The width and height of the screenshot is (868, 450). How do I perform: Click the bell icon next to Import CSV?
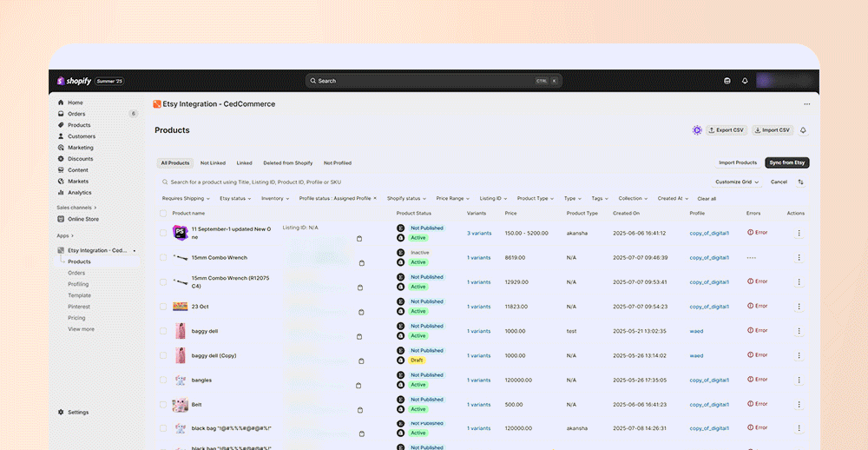(x=803, y=130)
